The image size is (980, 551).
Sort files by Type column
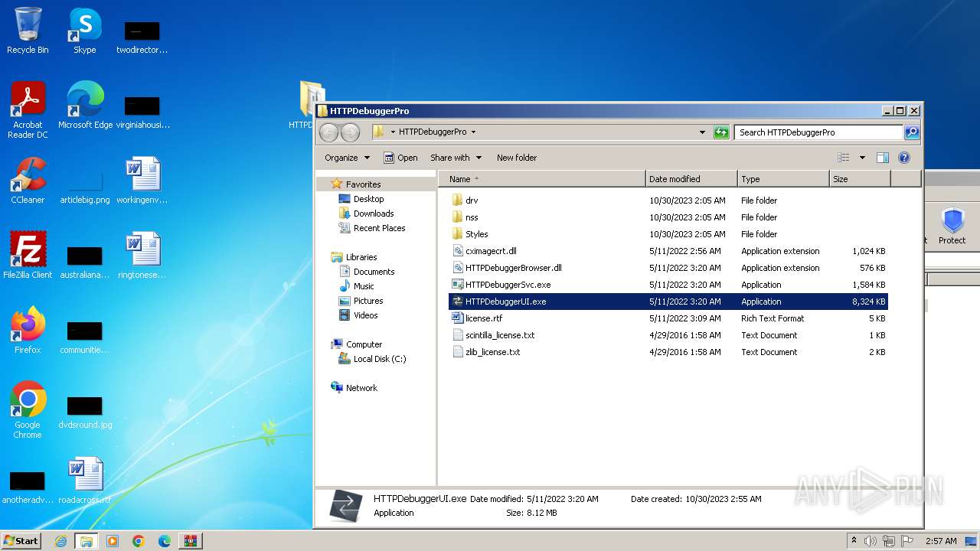[783, 179]
